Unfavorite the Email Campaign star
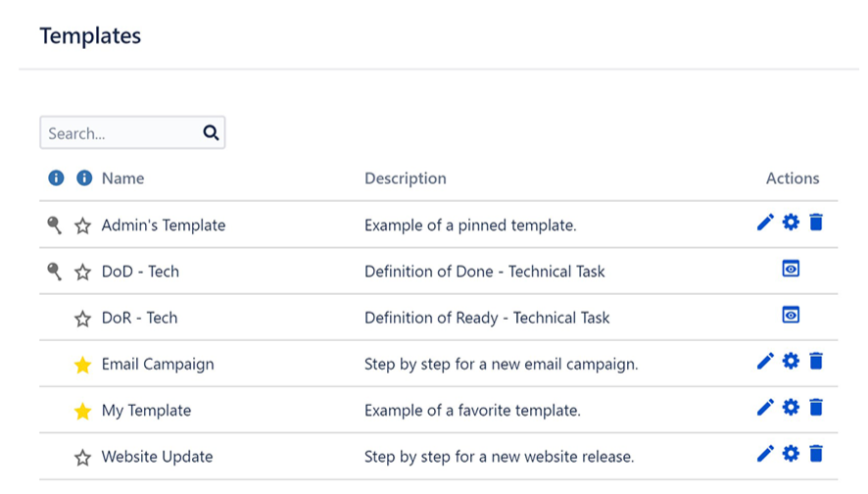Screen dimensions: 868x494 point(82,365)
